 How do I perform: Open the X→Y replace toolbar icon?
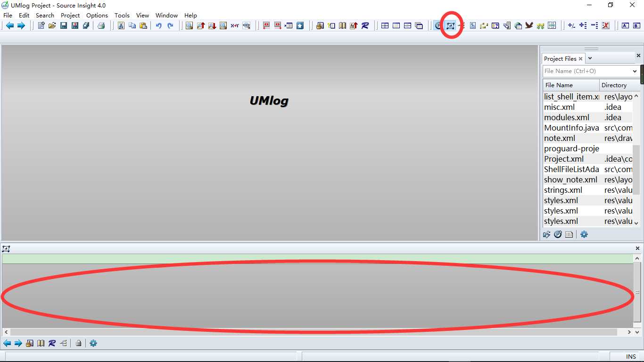point(234,25)
